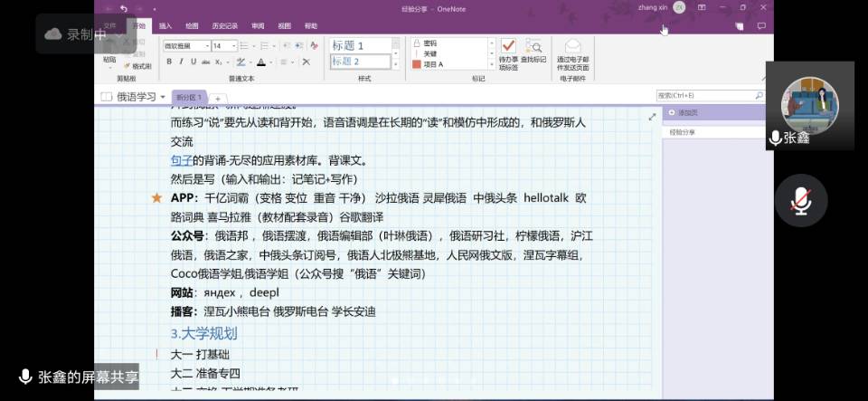Expand page to full view arrow icon
The width and height of the screenshot is (868, 401).
coord(652,117)
